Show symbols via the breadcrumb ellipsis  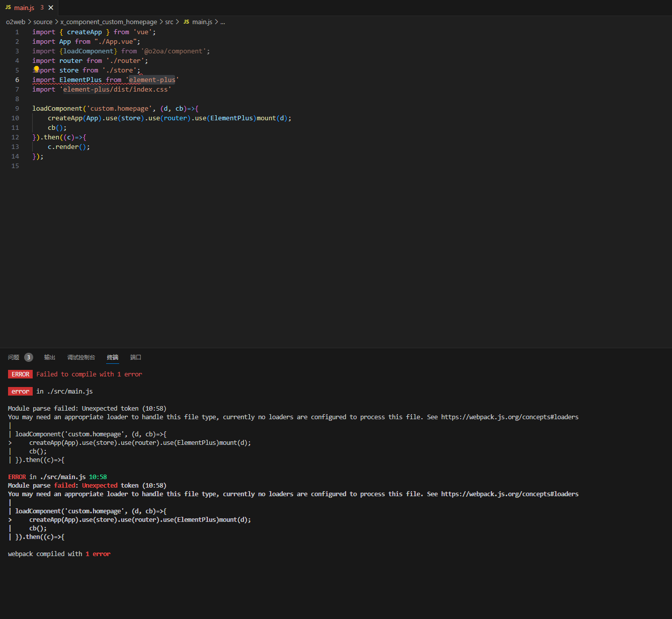pyautogui.click(x=223, y=22)
